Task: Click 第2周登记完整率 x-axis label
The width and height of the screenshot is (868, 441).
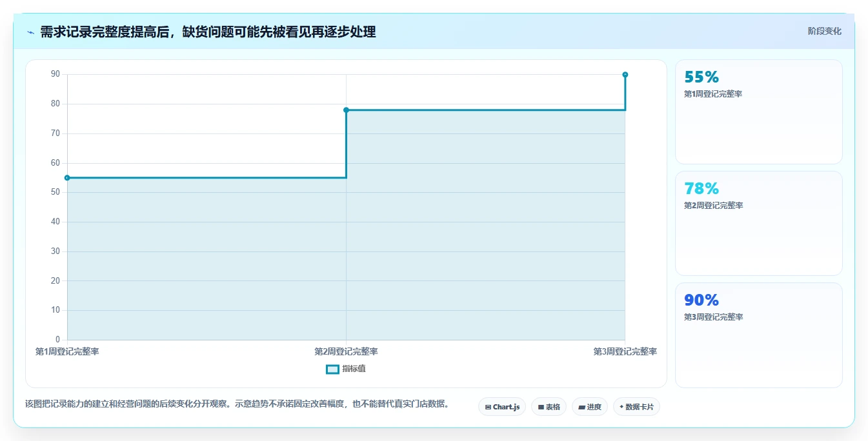Action: tap(346, 351)
